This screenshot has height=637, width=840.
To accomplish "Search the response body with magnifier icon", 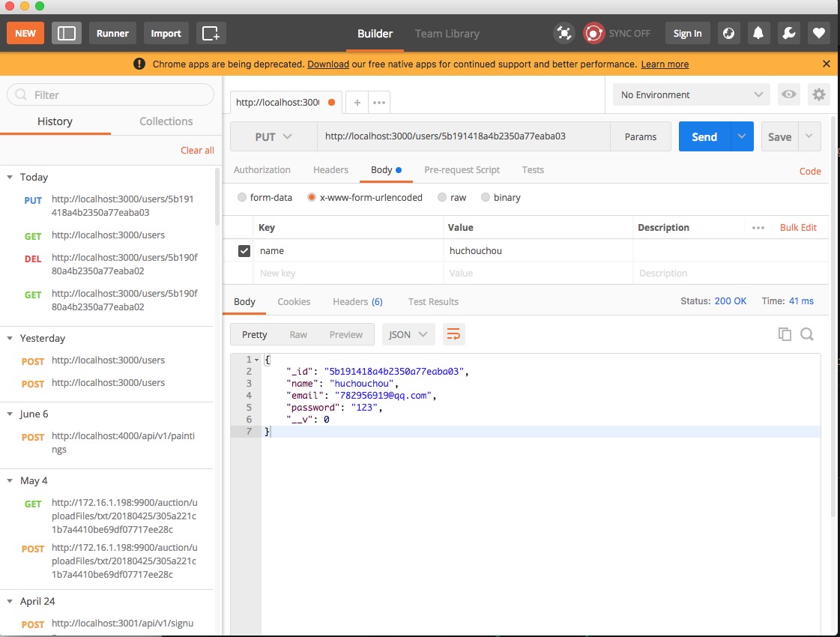I will (807, 334).
